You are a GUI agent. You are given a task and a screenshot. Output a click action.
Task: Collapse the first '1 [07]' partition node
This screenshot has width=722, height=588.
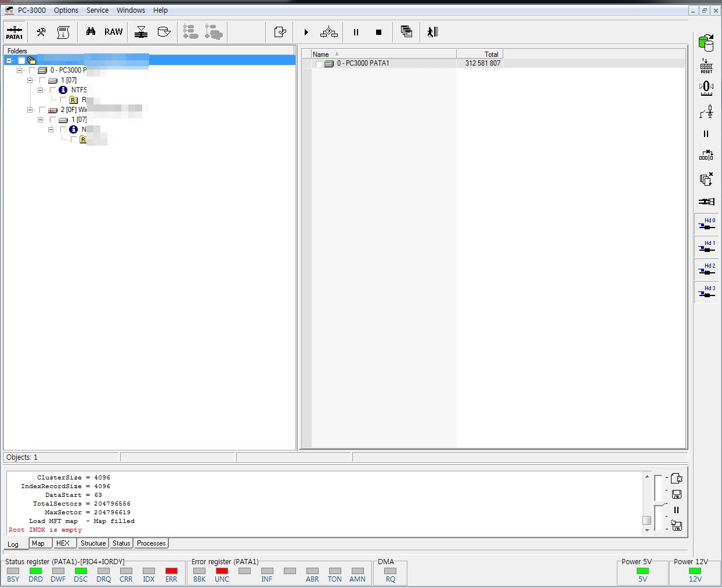pos(30,80)
